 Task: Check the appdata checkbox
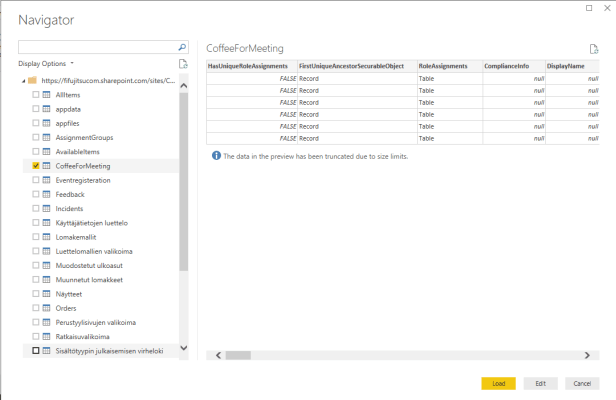click(x=36, y=109)
